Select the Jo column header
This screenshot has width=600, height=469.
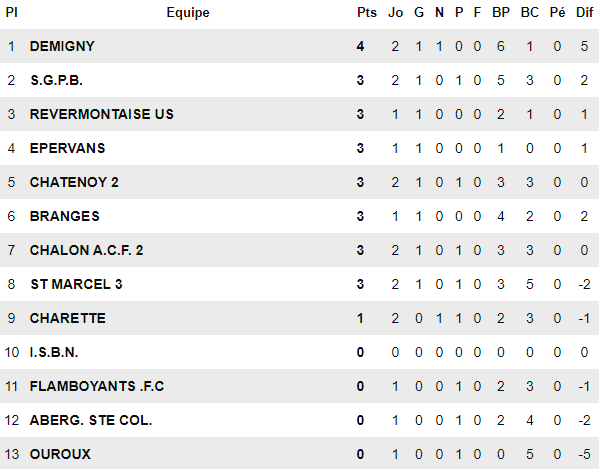point(395,12)
